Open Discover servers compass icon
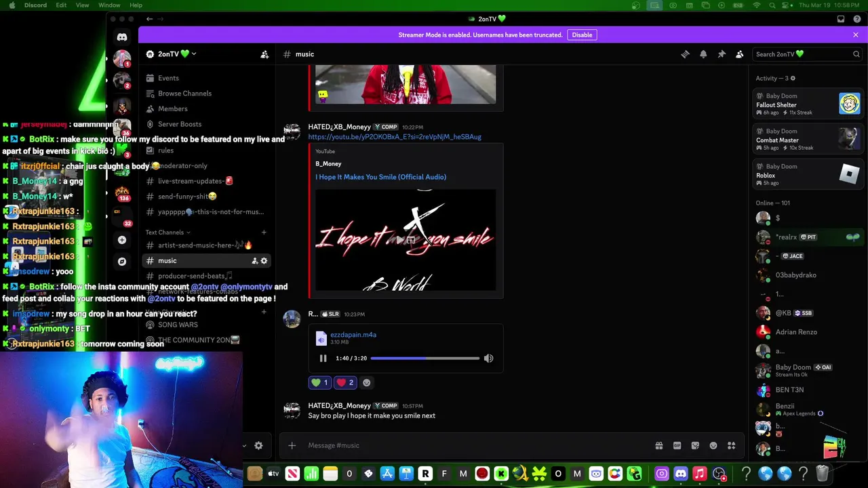Screen dimensions: 868x488 [x=122, y=261]
